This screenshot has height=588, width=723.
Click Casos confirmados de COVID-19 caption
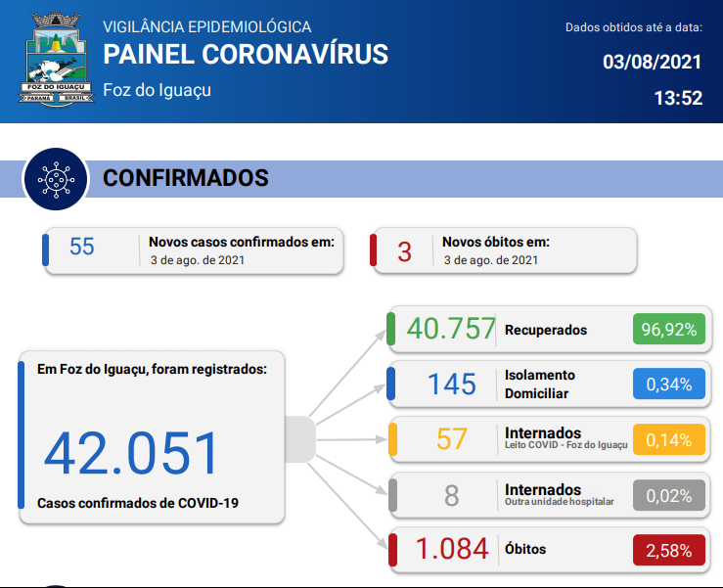[138, 503]
